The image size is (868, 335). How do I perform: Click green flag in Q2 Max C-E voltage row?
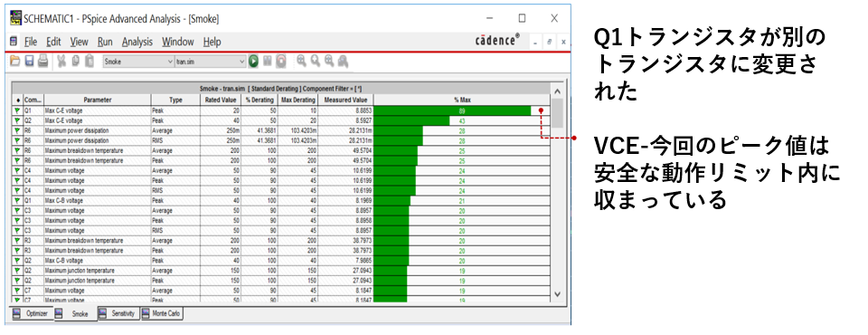click(17, 120)
